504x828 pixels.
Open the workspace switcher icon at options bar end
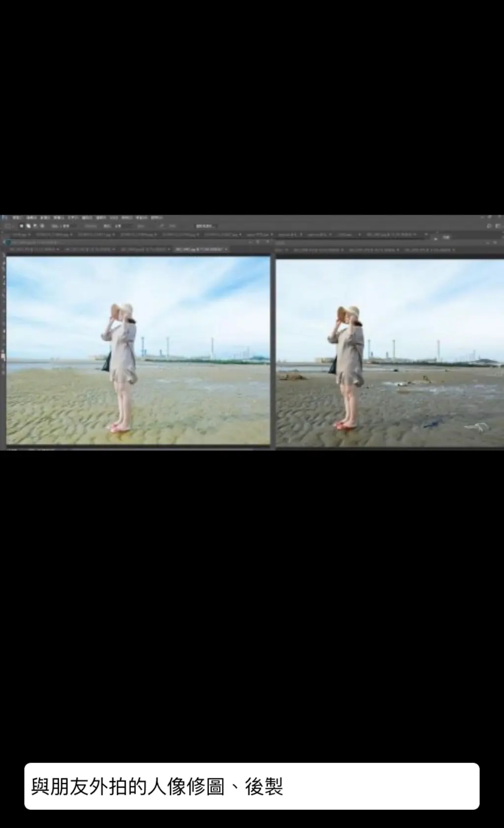pyautogui.click(x=498, y=226)
